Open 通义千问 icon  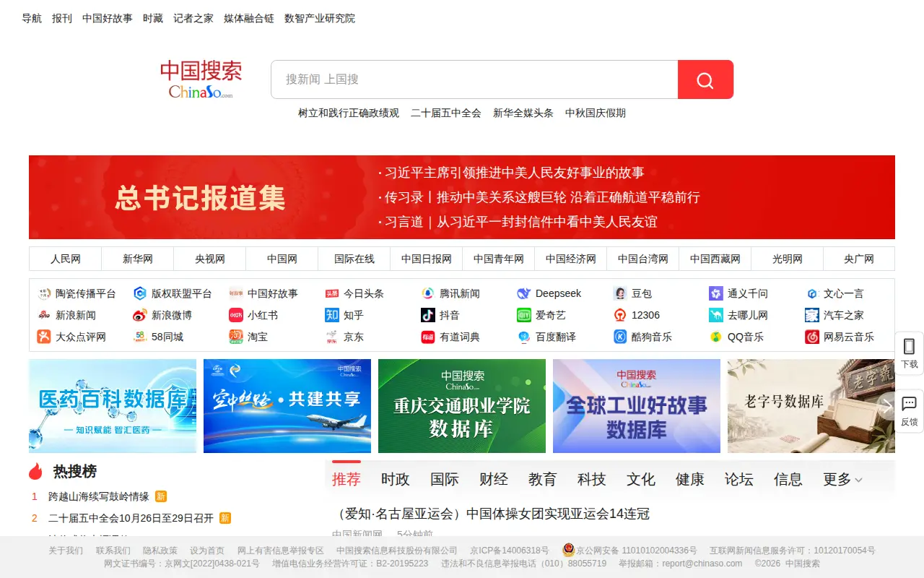[716, 293]
